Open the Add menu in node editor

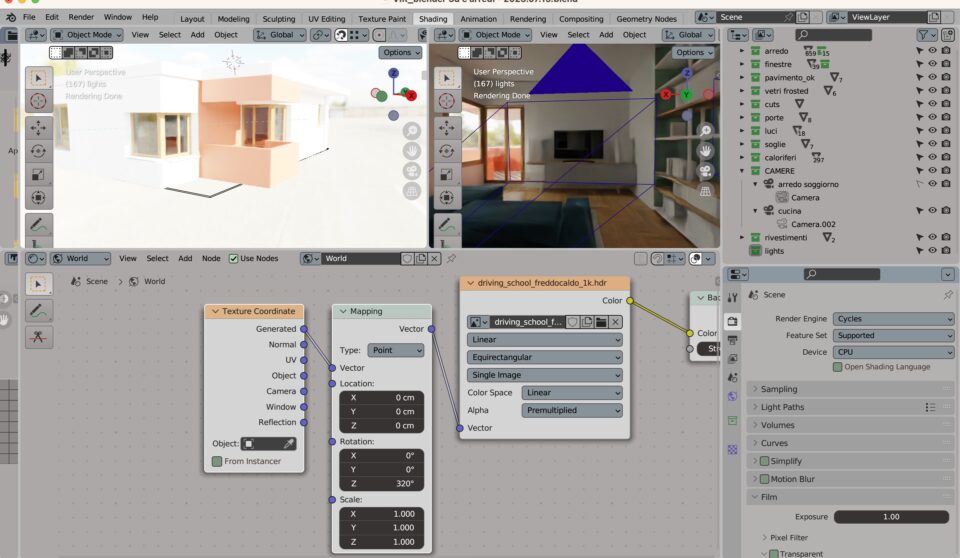[185, 258]
